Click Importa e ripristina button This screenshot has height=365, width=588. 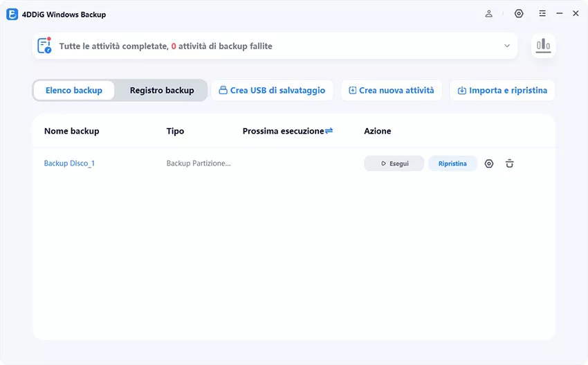pos(502,90)
